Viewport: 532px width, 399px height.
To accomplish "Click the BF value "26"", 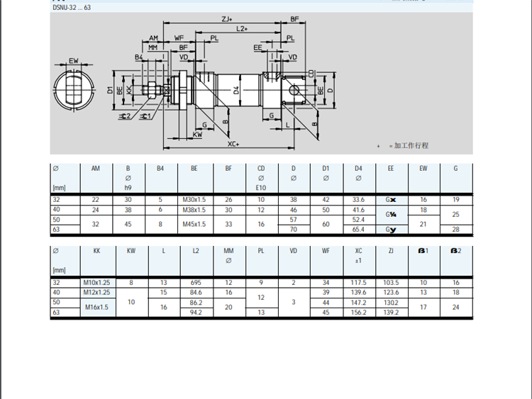I will (x=228, y=200).
